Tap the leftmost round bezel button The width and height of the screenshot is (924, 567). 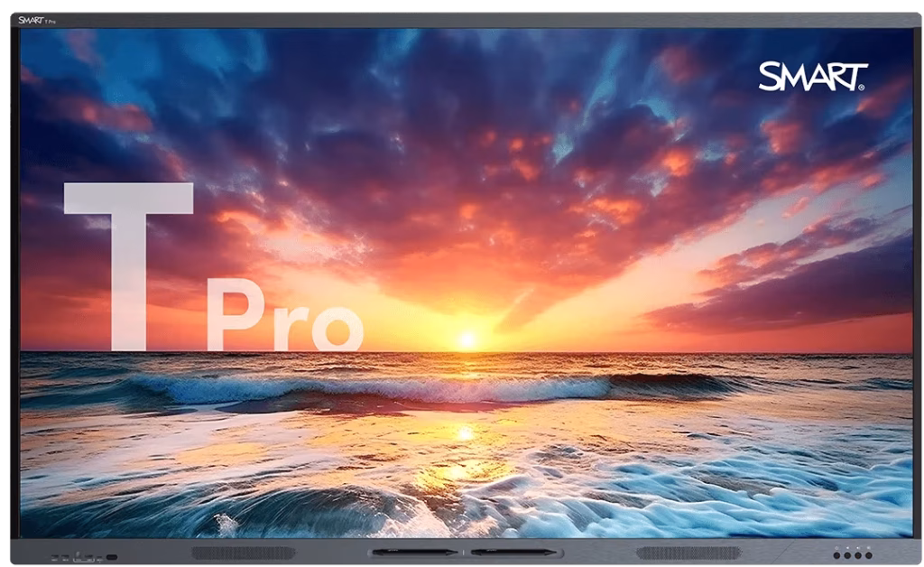836,555
